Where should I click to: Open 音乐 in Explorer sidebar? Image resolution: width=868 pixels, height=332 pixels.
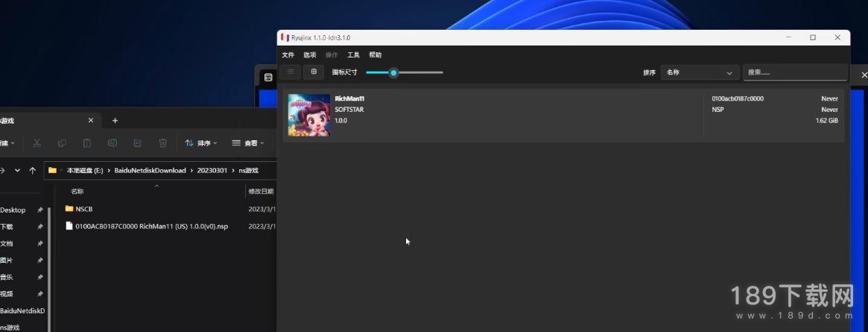coord(7,277)
